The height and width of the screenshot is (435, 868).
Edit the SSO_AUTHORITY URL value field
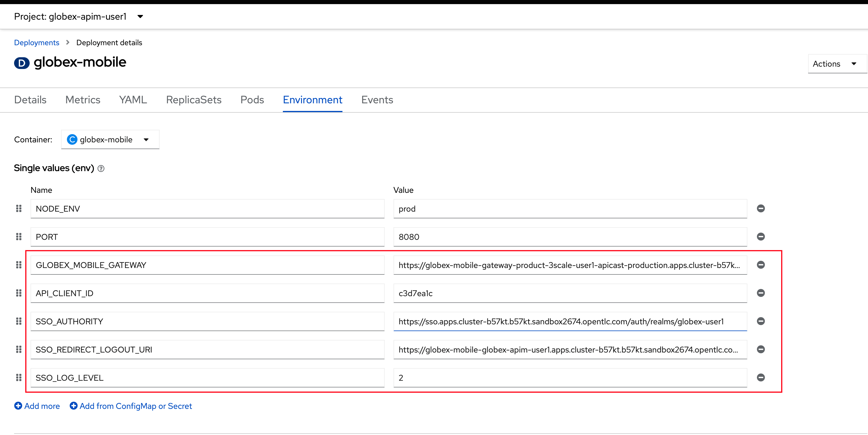(x=570, y=321)
